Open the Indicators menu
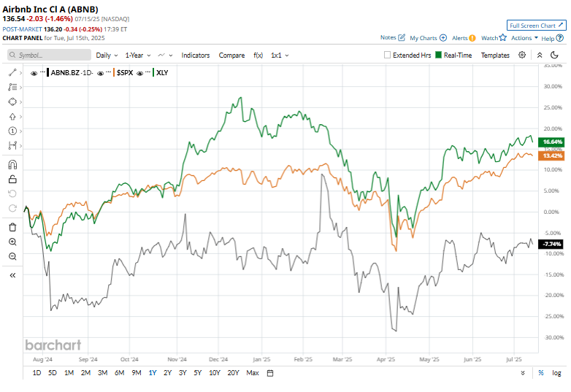571x392 pixels. coord(196,55)
